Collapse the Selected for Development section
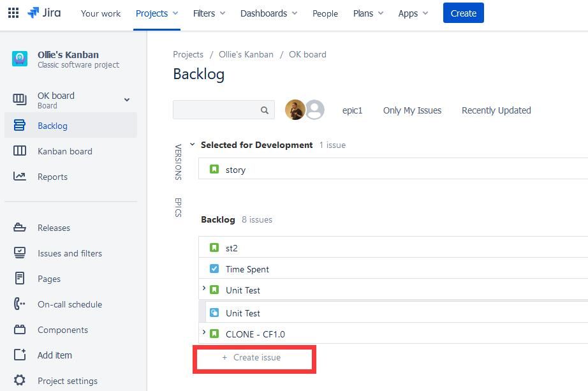588x391 pixels. 193,144
